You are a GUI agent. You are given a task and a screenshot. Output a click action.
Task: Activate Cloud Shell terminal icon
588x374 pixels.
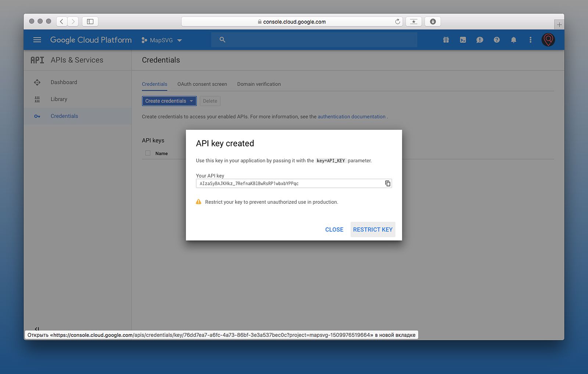pos(463,40)
